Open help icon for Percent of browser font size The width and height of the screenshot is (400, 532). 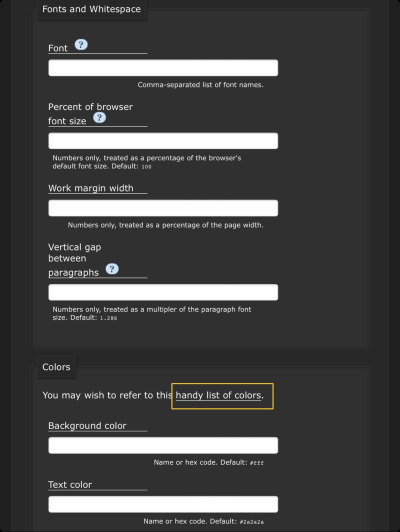click(99, 117)
